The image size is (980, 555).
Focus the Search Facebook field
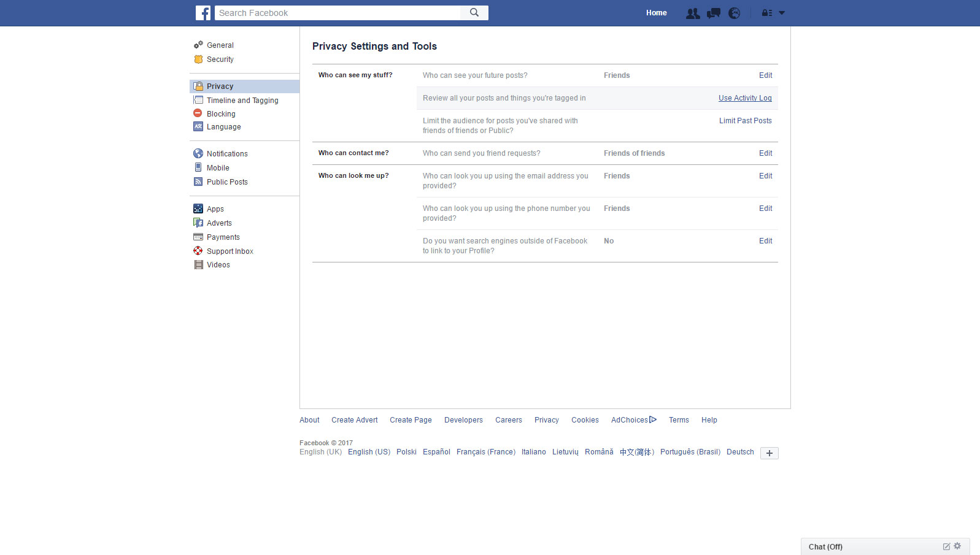(x=338, y=13)
